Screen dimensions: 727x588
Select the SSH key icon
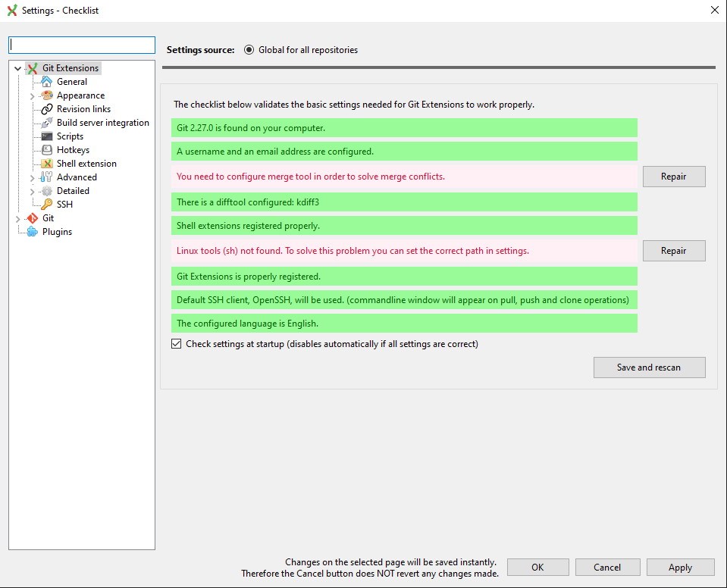pyautogui.click(x=47, y=204)
